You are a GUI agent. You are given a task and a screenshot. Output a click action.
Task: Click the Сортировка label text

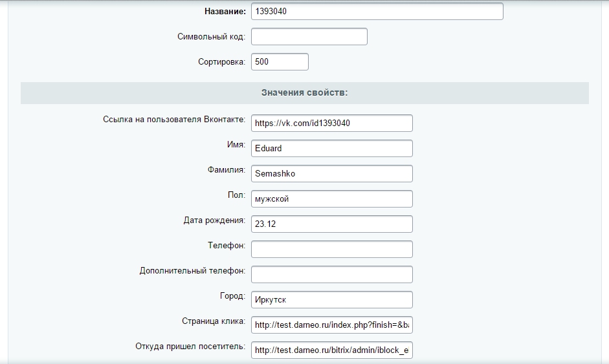tap(221, 62)
